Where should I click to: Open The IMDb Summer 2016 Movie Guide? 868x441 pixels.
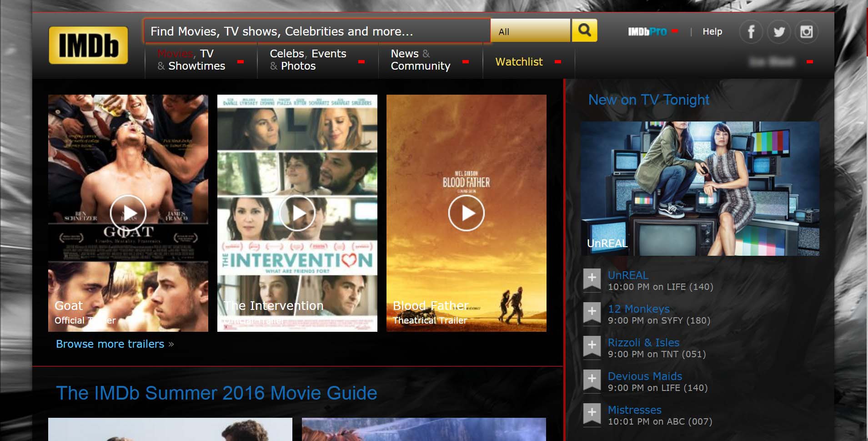point(216,393)
